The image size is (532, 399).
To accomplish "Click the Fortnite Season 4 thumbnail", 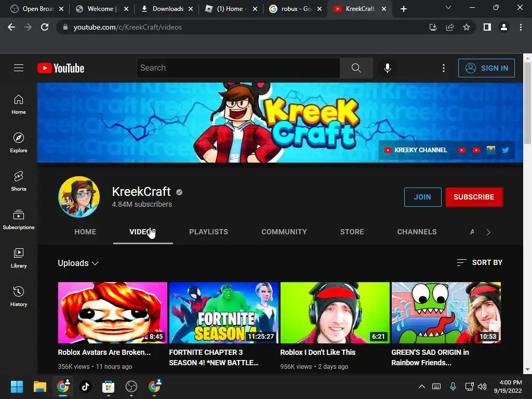I will coord(223,313).
